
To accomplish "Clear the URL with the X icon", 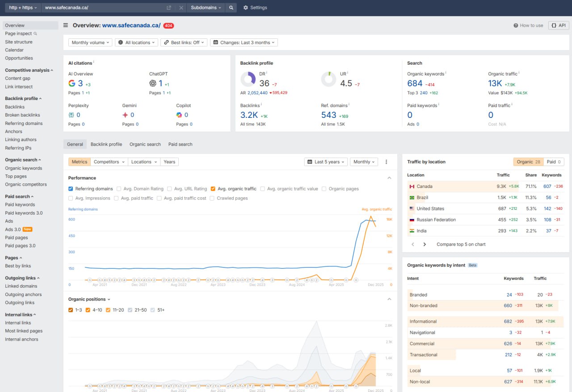I will click(x=181, y=8).
